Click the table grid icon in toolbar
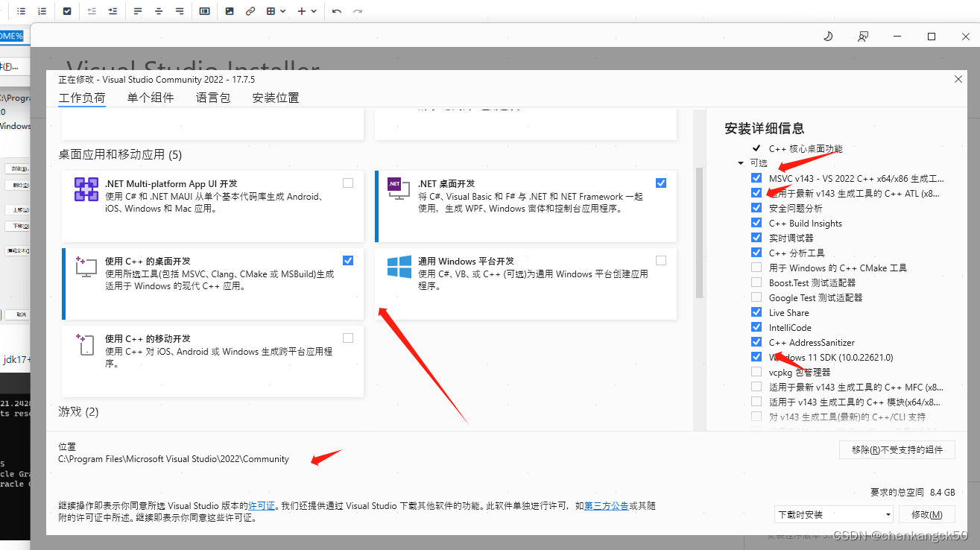 pos(271,11)
